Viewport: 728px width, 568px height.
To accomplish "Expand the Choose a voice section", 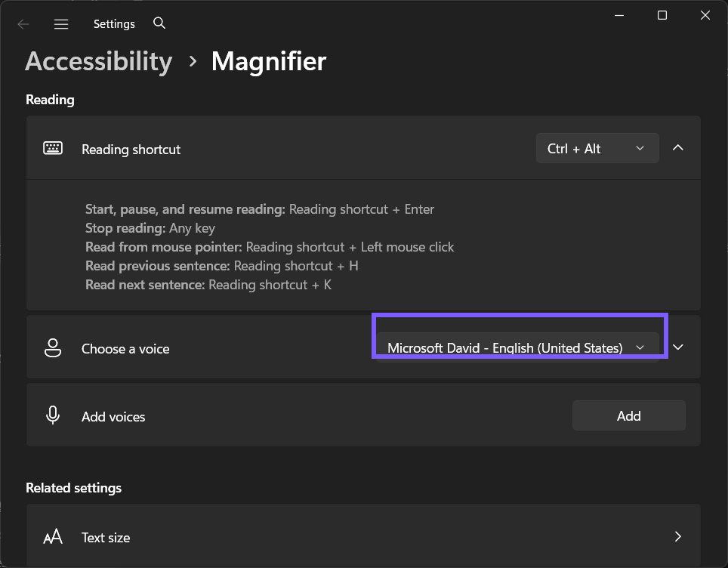I will pos(678,347).
